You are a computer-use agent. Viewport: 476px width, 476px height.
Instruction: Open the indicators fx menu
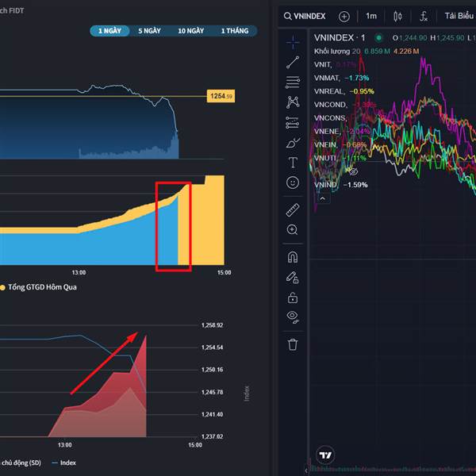coord(424,16)
